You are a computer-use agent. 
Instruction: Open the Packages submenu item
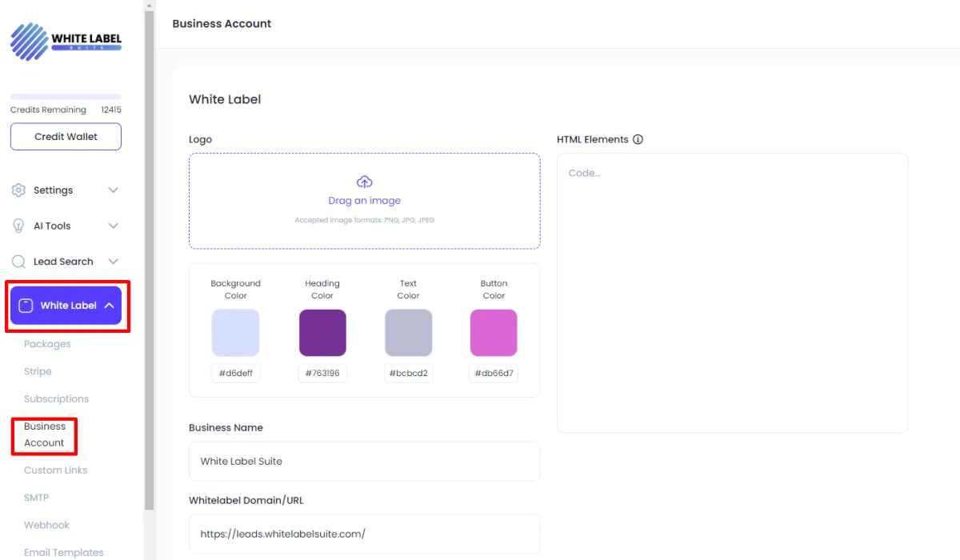[x=47, y=344]
